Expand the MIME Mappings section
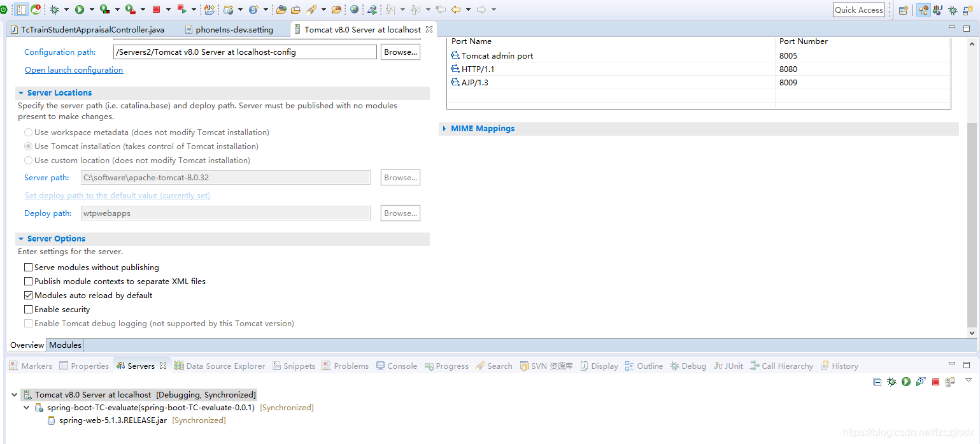The width and height of the screenshot is (980, 444). pyautogui.click(x=444, y=129)
